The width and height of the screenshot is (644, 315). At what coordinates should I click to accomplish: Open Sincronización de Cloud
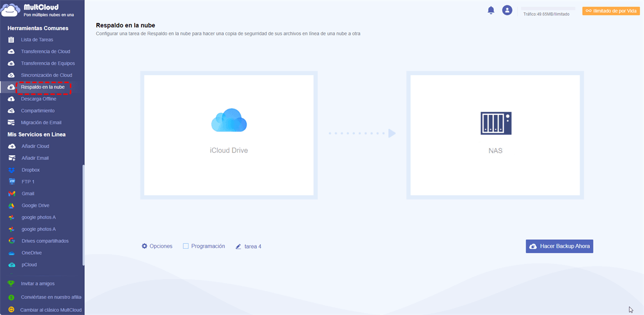(47, 75)
